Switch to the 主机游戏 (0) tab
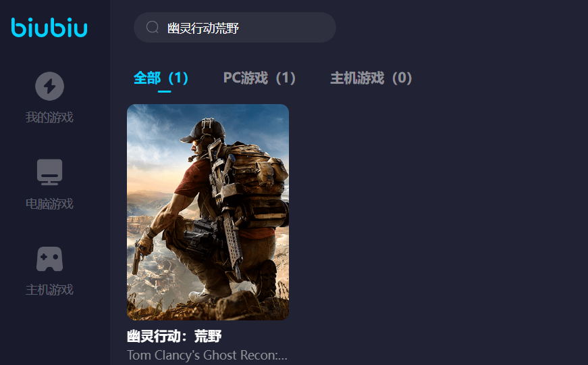The height and width of the screenshot is (365, 588). tap(371, 78)
